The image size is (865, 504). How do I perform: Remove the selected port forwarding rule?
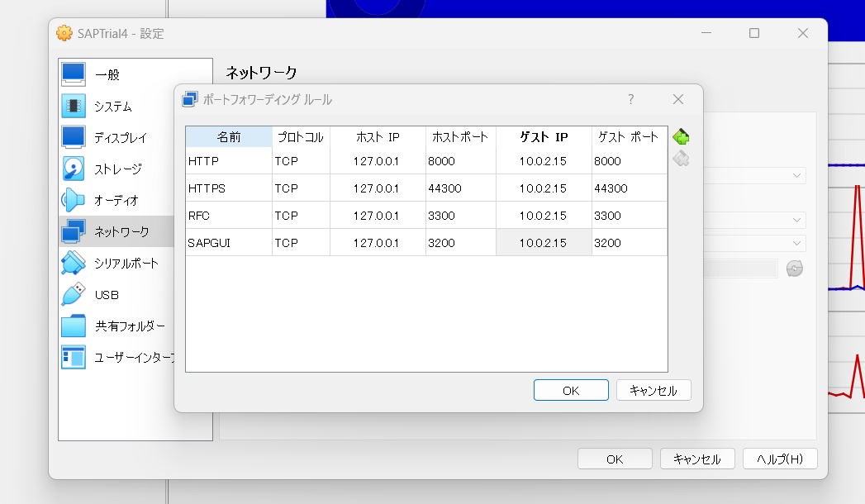681,159
